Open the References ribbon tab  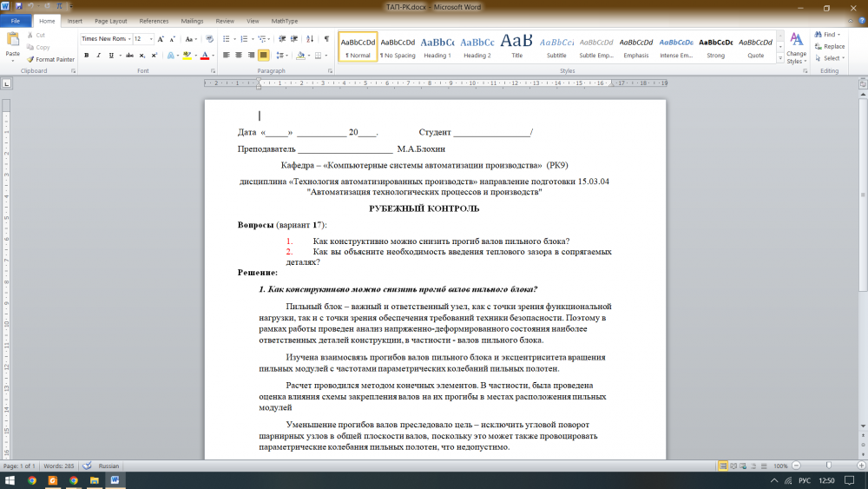155,20
